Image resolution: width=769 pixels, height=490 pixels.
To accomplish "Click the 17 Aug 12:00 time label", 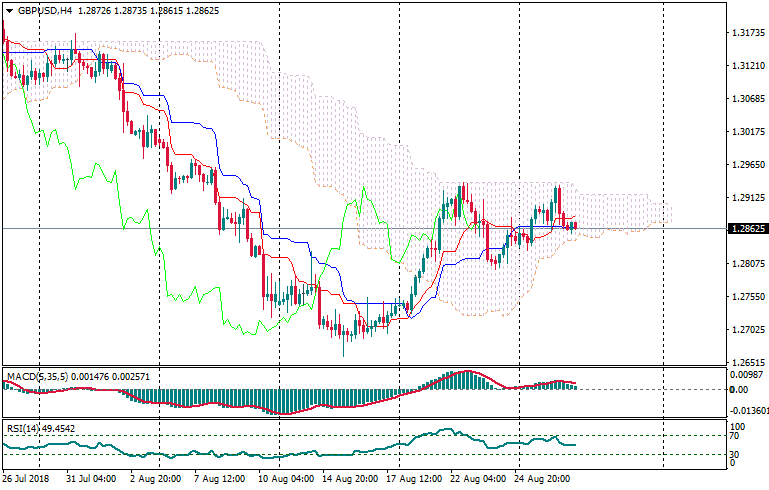I will pos(416,480).
